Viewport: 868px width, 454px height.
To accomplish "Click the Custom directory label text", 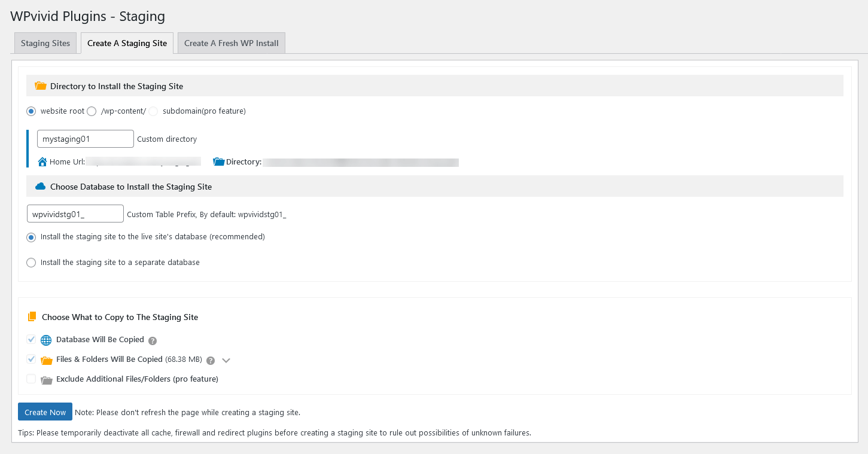I will [x=167, y=139].
